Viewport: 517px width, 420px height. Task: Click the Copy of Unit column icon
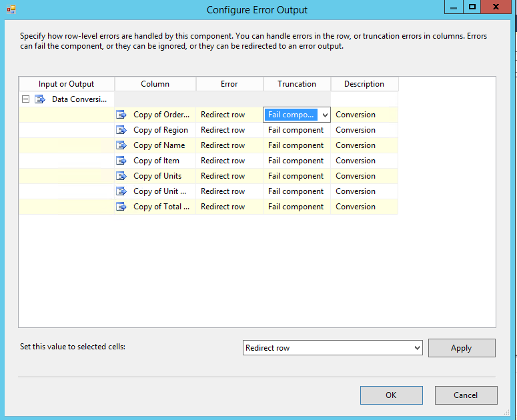pyautogui.click(x=121, y=191)
